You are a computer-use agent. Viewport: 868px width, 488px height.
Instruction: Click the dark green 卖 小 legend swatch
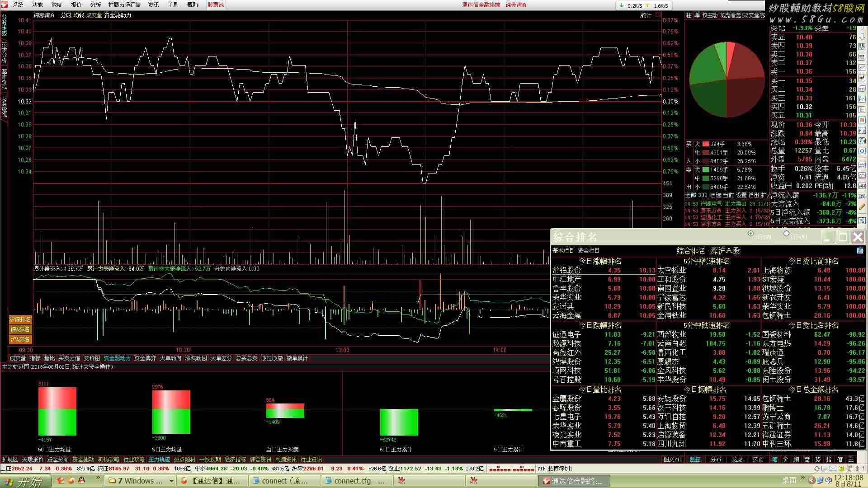pos(705,187)
